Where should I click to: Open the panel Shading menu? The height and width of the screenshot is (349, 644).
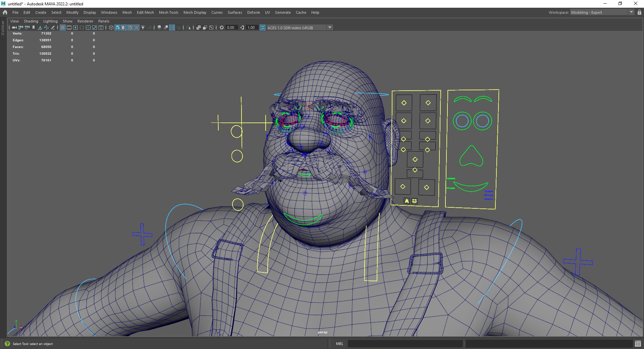click(31, 21)
